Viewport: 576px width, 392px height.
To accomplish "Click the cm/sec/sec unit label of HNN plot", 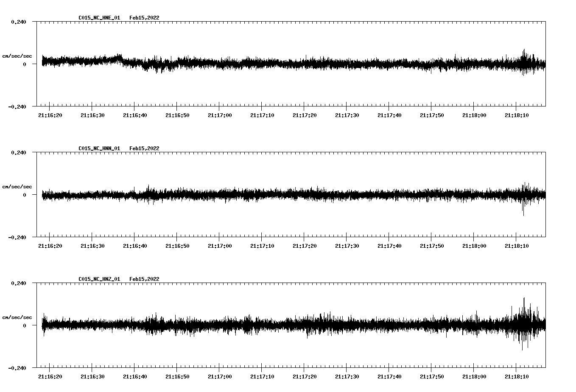I will click(17, 187).
